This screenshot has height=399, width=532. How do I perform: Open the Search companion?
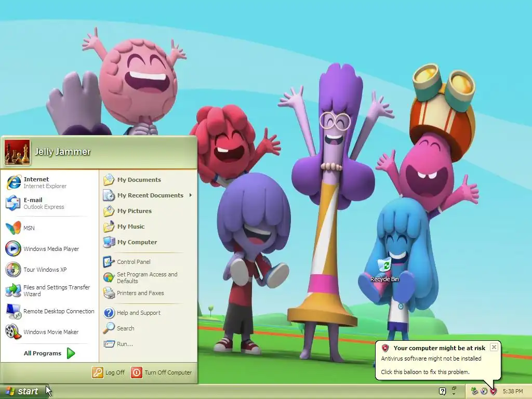point(148,328)
